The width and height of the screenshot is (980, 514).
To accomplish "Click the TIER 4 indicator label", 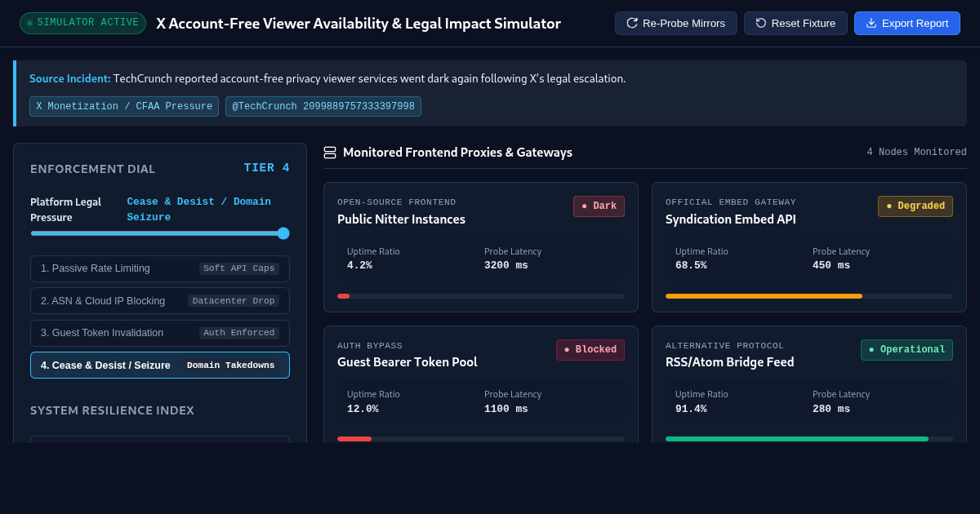I will [267, 168].
